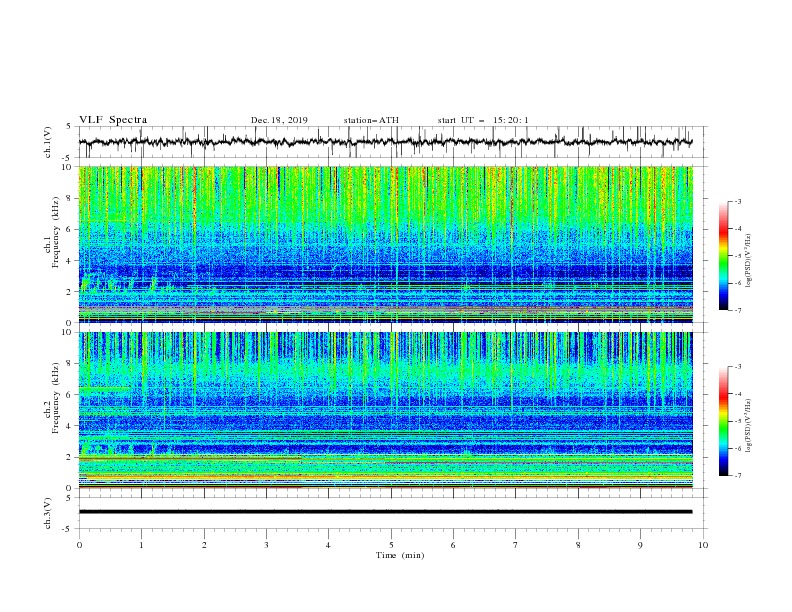This screenshot has width=792, height=612.
Task: Click the "10" tick on the time axis
Action: 703,545
